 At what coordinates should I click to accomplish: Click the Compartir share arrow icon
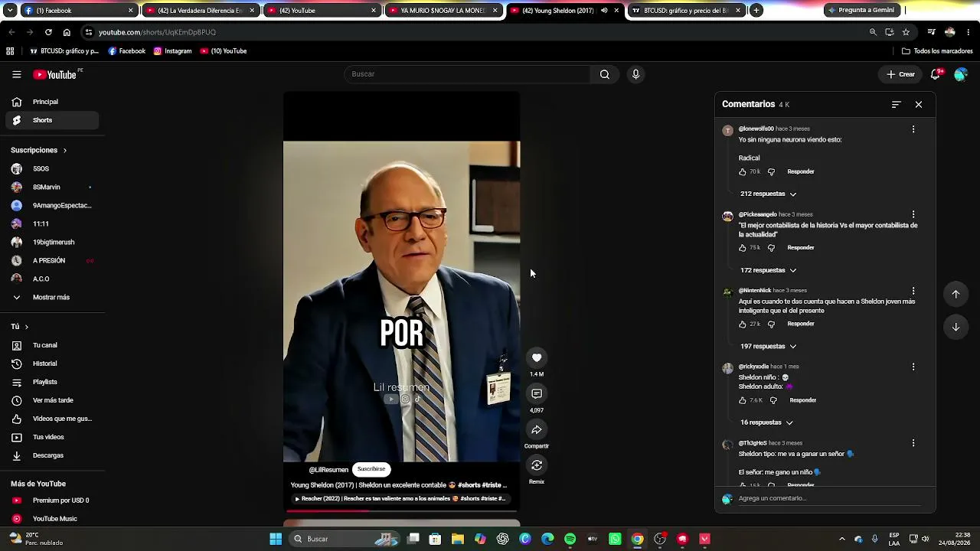click(x=537, y=429)
